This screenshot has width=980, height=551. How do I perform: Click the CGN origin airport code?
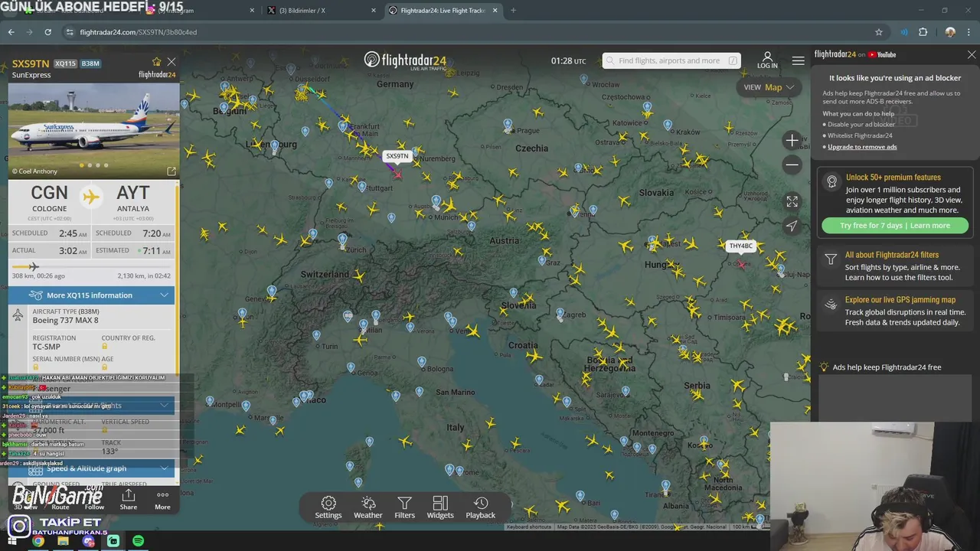[50, 193]
